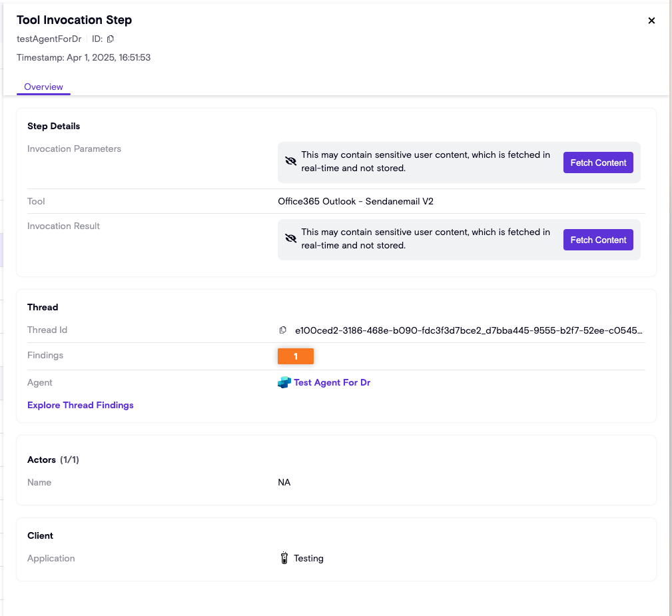Click the orange Findings count badge
This screenshot has width=672, height=616.
pyautogui.click(x=296, y=356)
